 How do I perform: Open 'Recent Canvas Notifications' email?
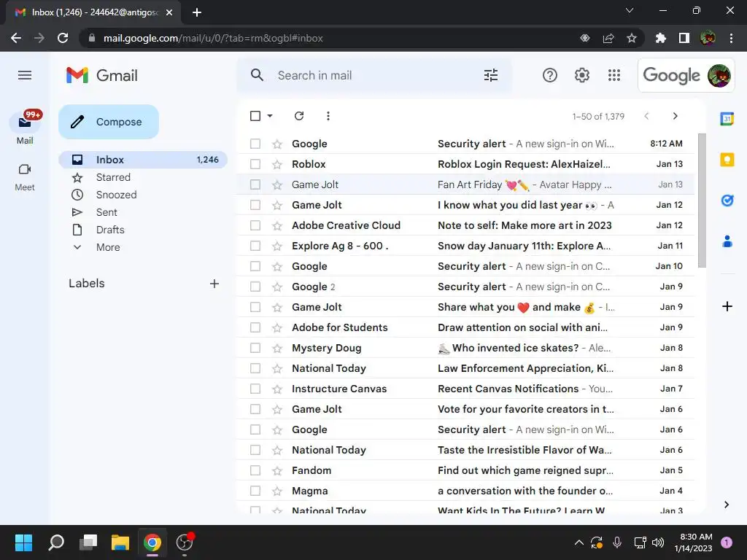(465, 389)
